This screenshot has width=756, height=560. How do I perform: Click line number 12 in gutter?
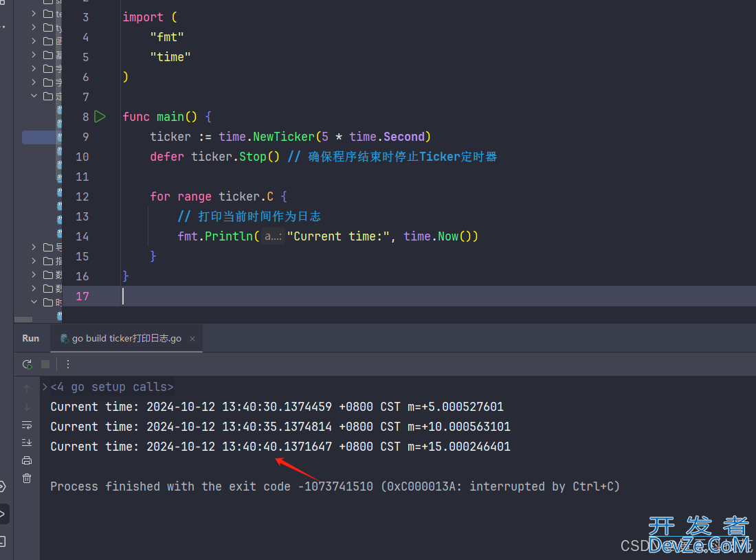pyautogui.click(x=82, y=197)
